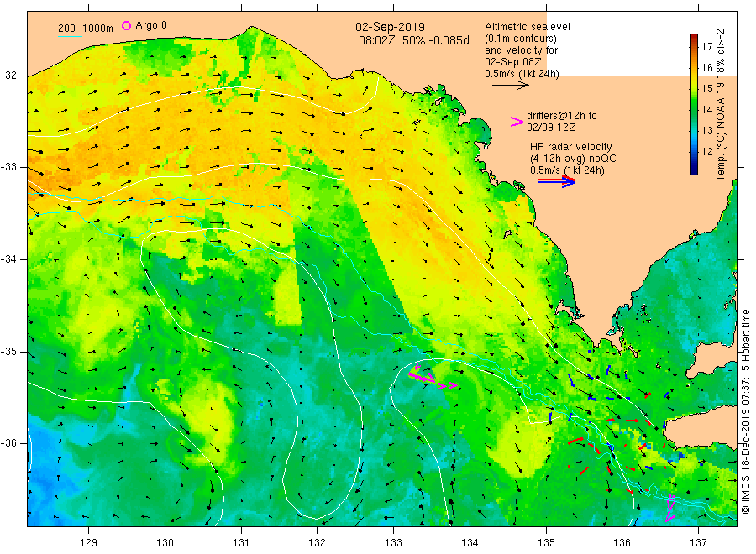The height and width of the screenshot is (554, 756).
Task: Click the temperature color bar scale
Action: 694,104
